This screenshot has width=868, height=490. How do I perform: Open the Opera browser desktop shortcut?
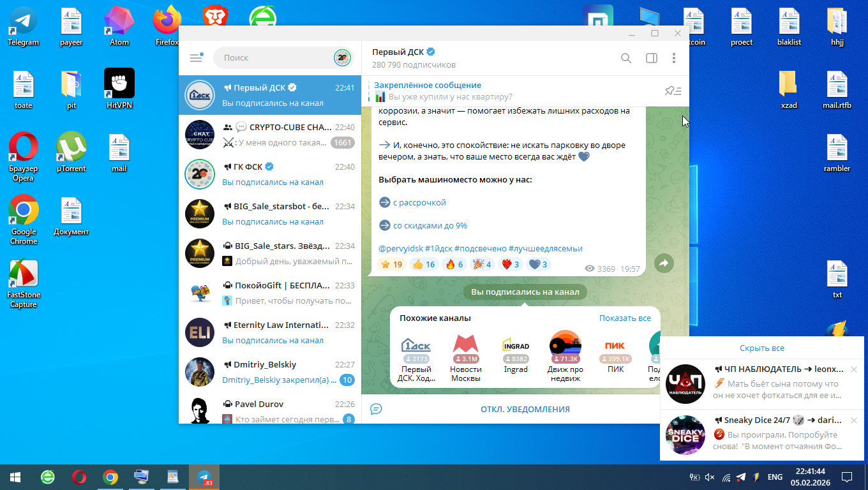point(24,156)
